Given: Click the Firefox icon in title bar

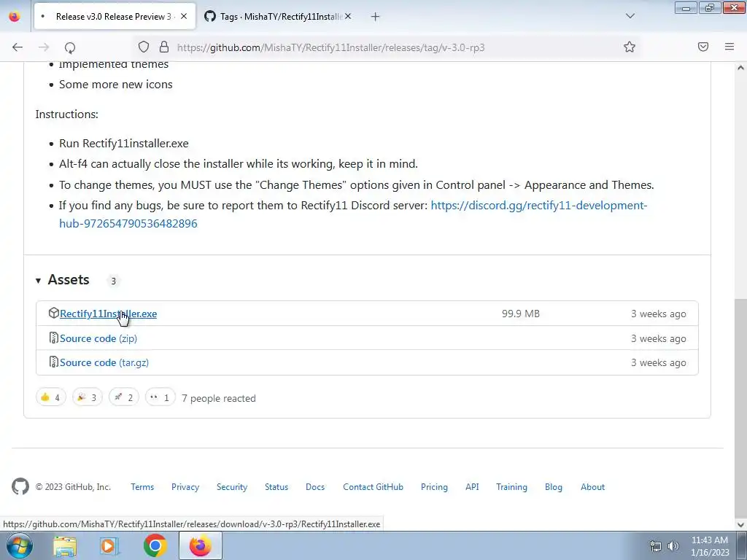Looking at the screenshot, I should tap(15, 16).
